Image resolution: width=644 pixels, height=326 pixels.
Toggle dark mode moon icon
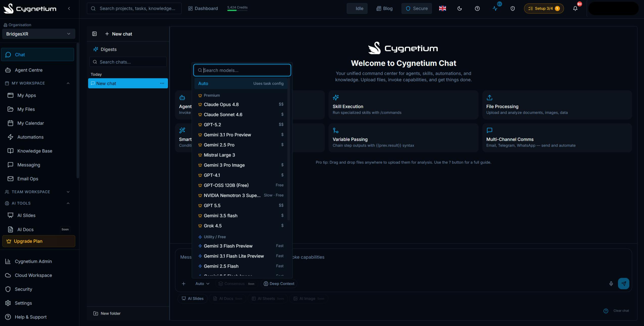(x=460, y=9)
